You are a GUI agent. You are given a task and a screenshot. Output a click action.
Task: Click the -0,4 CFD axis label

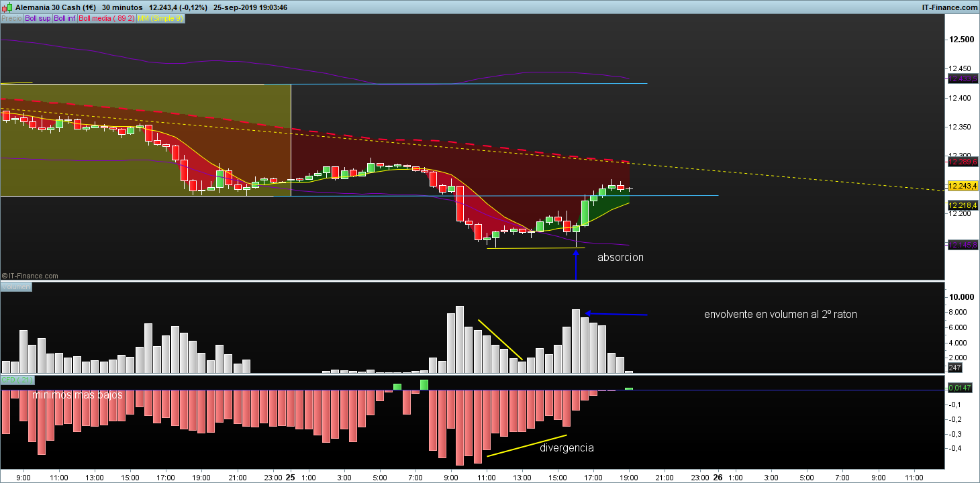point(954,448)
